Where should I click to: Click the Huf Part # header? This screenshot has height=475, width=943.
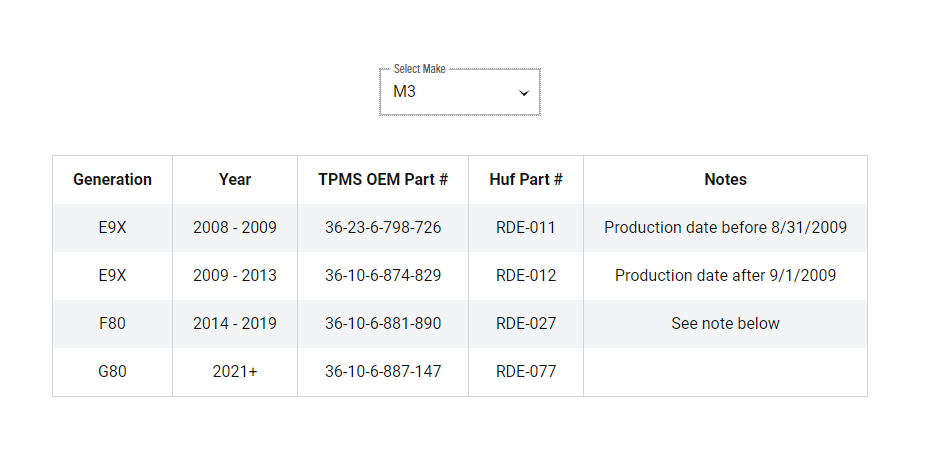(x=526, y=179)
